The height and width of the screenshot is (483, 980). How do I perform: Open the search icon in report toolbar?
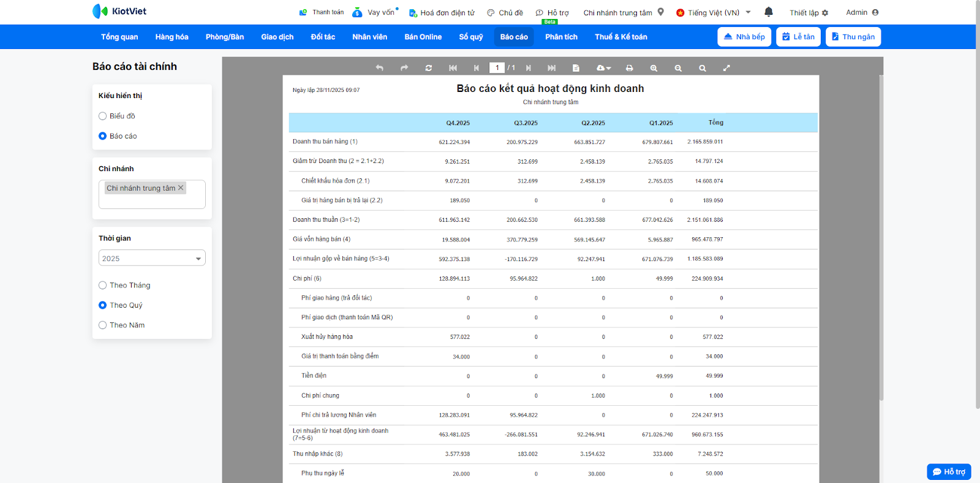pyautogui.click(x=703, y=68)
